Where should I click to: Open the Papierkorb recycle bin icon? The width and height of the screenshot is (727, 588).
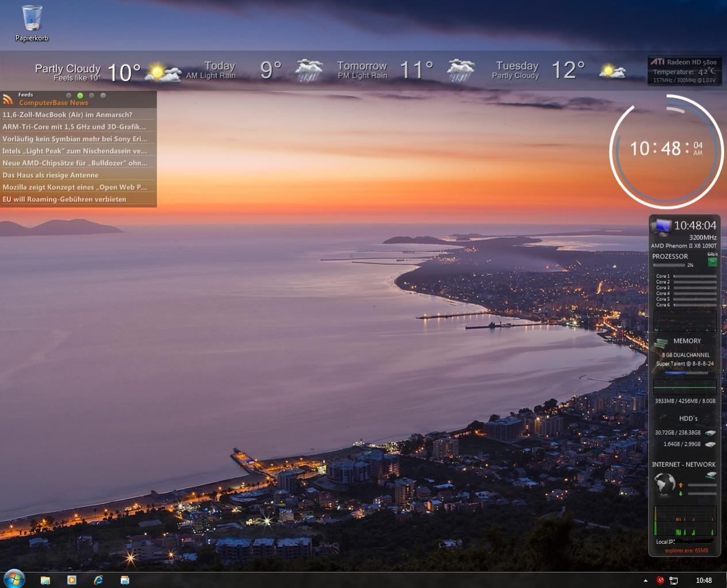click(x=32, y=23)
